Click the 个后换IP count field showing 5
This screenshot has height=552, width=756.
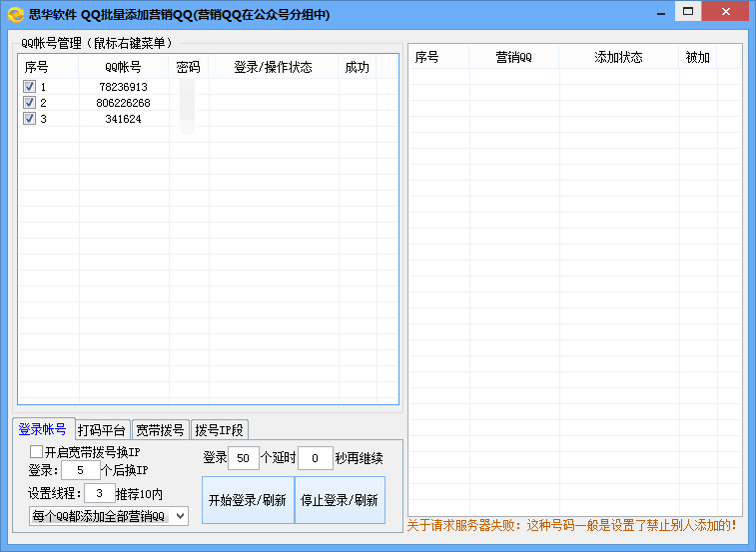(x=80, y=470)
